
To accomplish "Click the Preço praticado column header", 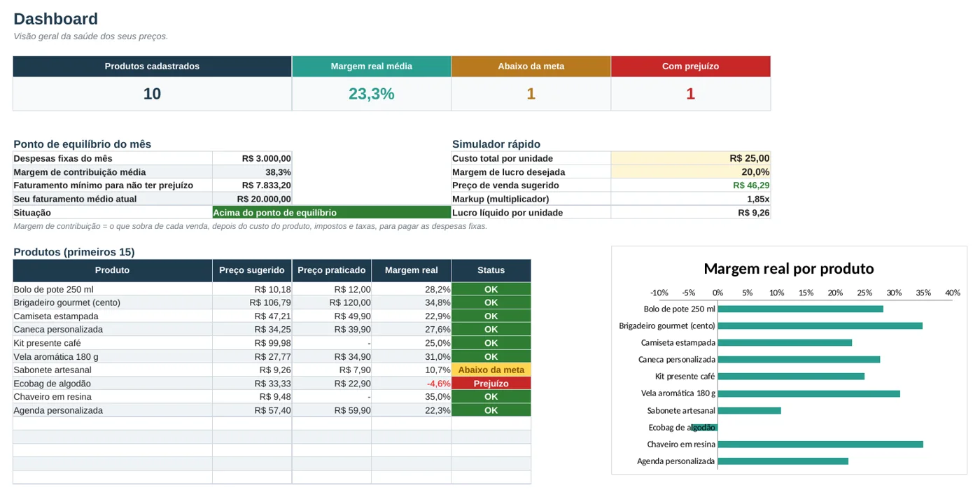I will tap(332, 270).
